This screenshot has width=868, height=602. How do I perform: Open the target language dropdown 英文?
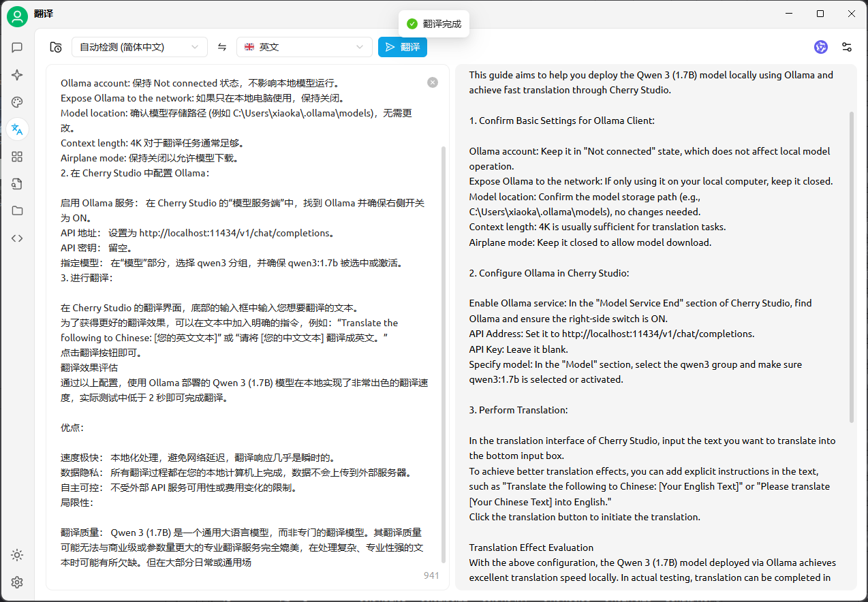tap(305, 47)
